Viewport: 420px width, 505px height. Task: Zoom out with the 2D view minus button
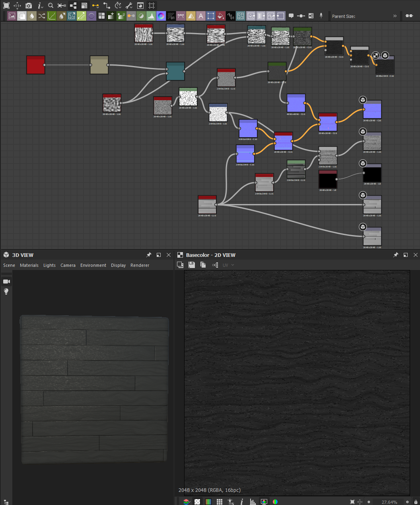click(x=369, y=502)
